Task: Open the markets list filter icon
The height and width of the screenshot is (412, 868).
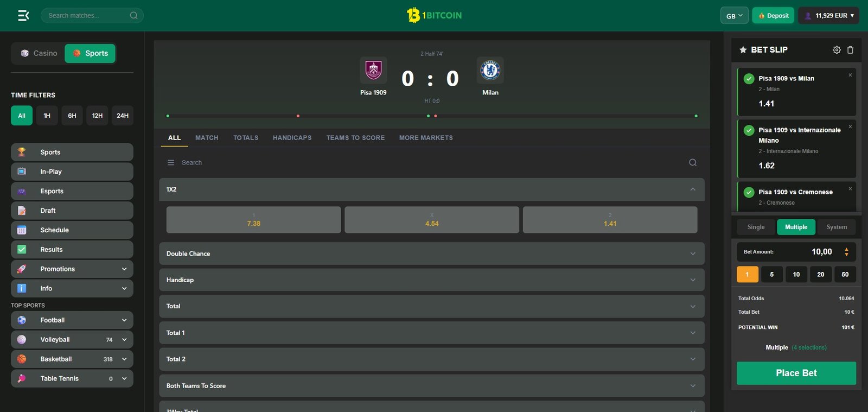Action: pos(171,163)
